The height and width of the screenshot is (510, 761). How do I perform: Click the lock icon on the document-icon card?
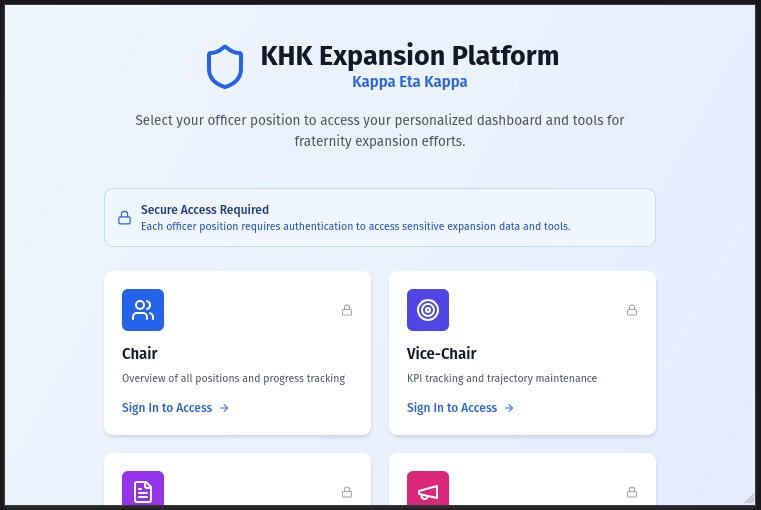pos(347,492)
